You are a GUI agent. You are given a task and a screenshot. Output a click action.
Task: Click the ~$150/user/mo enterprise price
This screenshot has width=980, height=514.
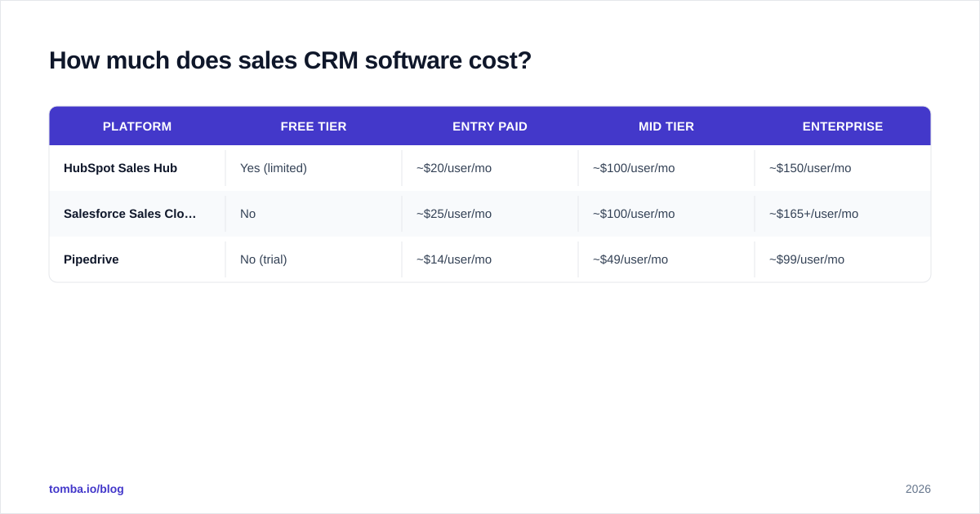click(x=810, y=168)
